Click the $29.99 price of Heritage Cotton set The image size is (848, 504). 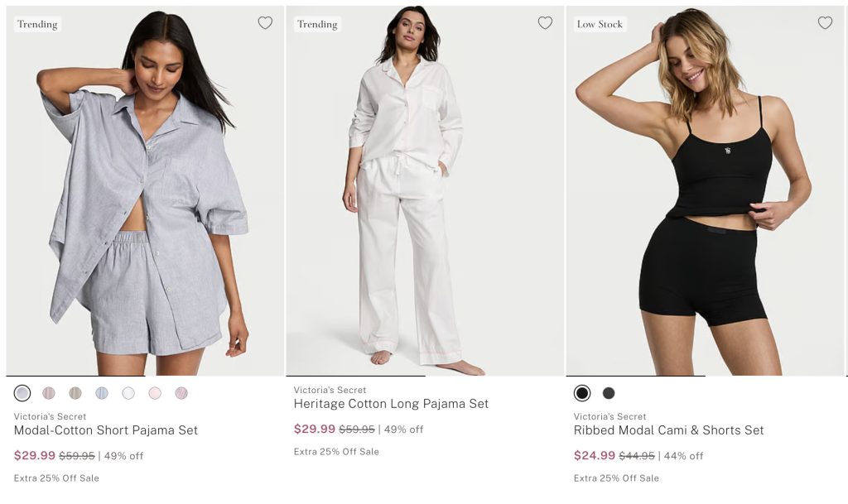pos(315,430)
